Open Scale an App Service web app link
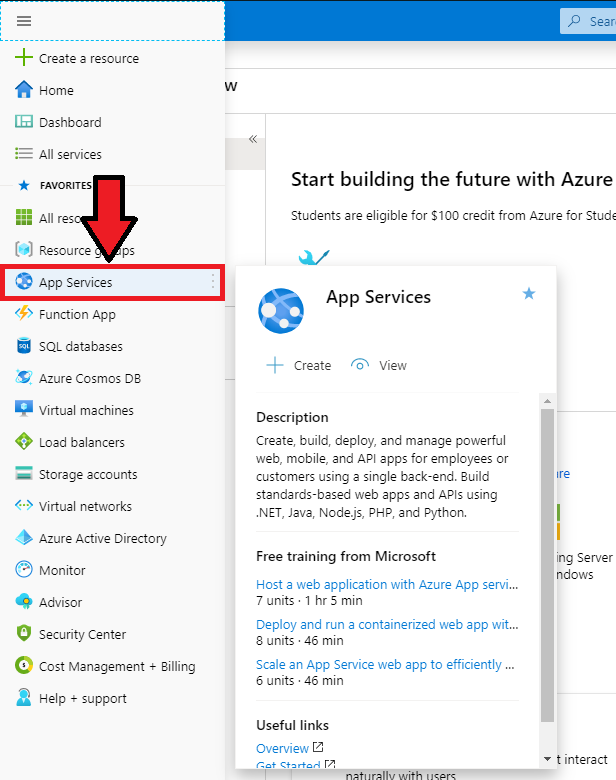Viewport: 616px width, 780px height. [385, 665]
